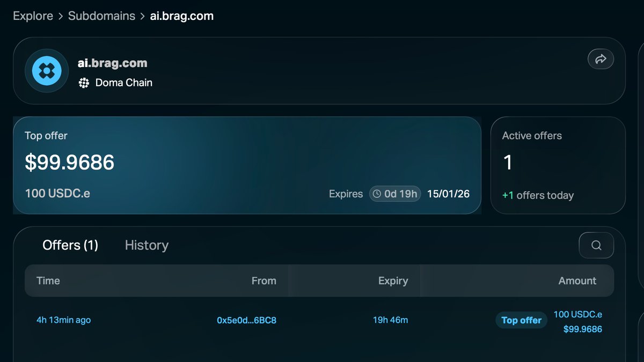Screen dimensions: 644x362
Task: Click the 0x5e0d...6BC8 address link
Action: pyautogui.click(x=246, y=320)
